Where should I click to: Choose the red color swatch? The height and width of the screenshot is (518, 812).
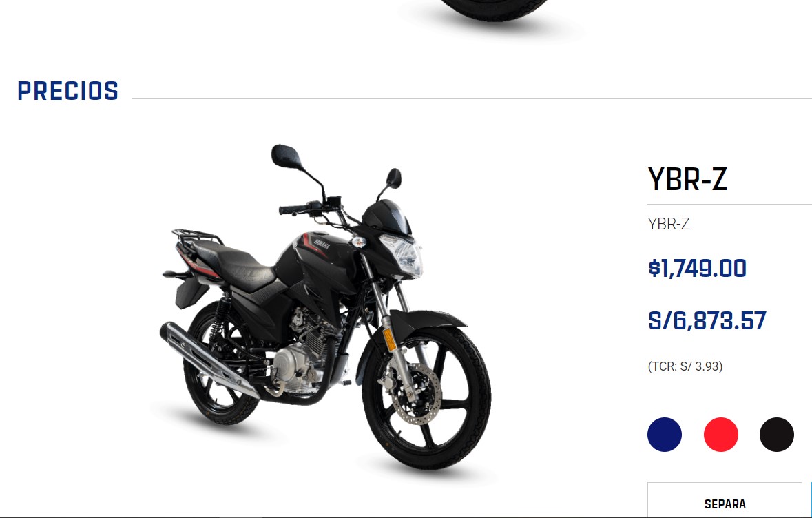721,435
